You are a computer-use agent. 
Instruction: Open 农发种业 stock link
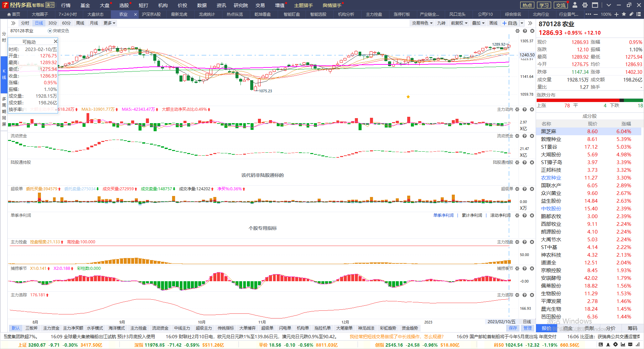(x=551, y=178)
